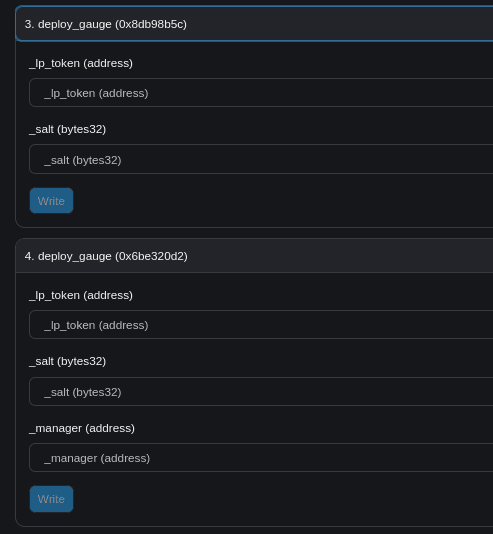Focus _lp_token input under function 4

click(x=261, y=325)
